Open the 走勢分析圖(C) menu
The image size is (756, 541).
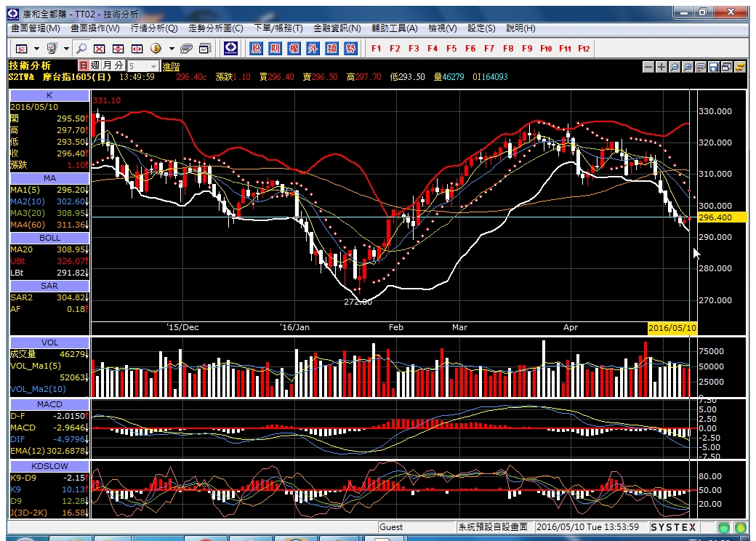215,28
